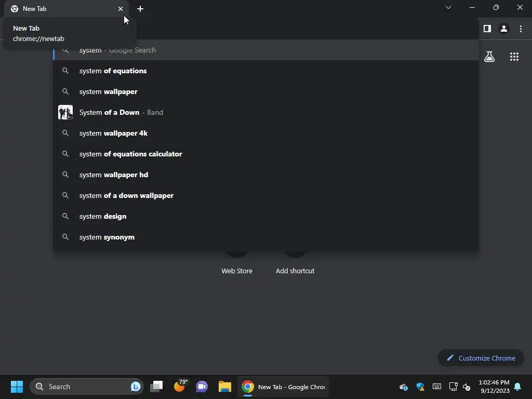Select the 'System of a Down - Band' suggestion

click(266, 112)
